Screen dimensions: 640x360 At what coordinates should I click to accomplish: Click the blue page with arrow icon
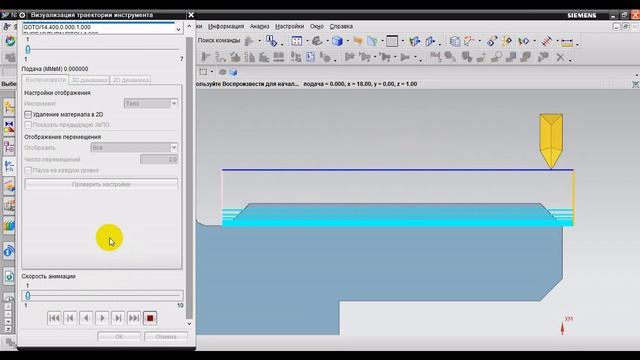pyautogui.click(x=430, y=41)
